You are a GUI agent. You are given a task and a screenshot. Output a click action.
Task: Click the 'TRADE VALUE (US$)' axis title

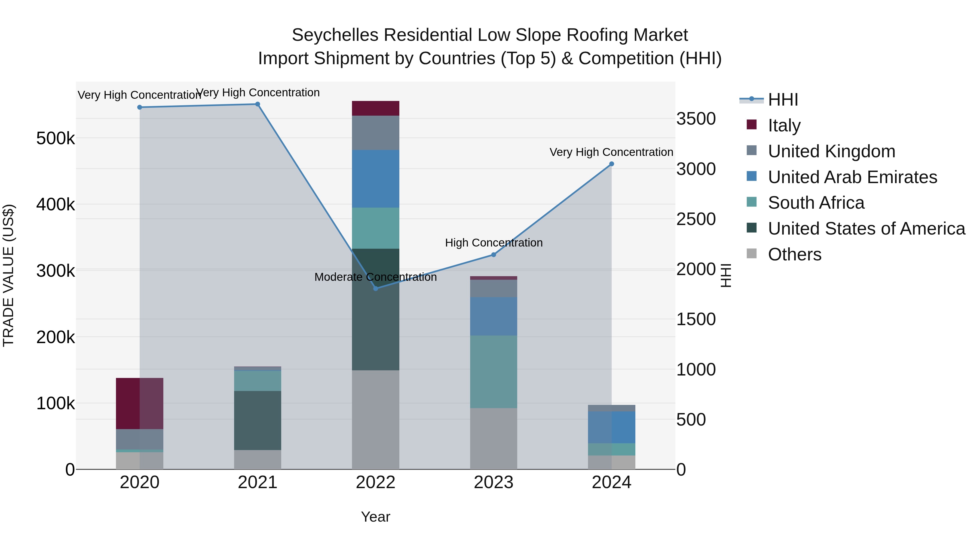pos(8,275)
